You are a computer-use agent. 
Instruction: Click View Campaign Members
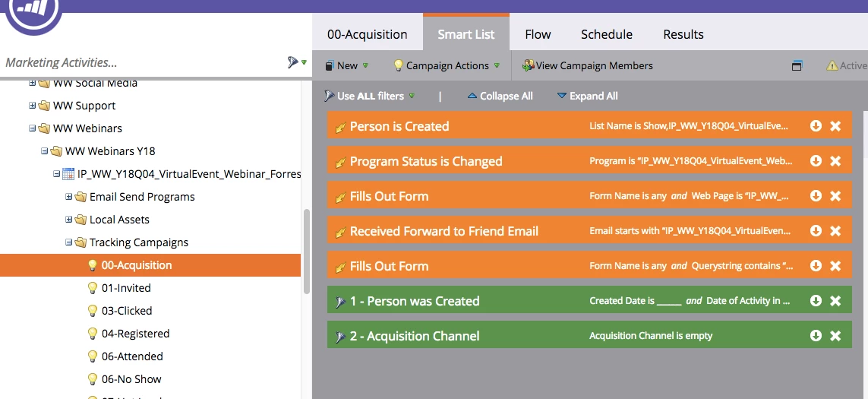point(588,65)
